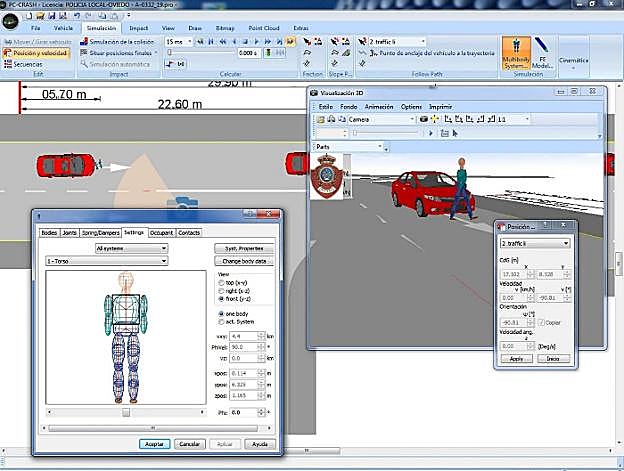Open the Camera dropdown in 3D window

point(381,118)
